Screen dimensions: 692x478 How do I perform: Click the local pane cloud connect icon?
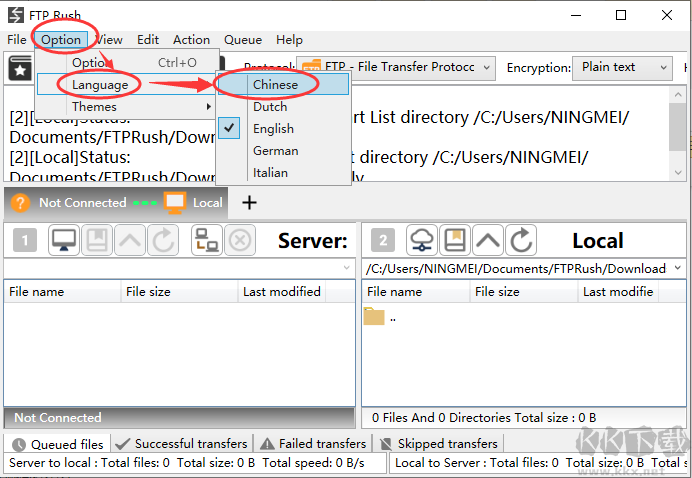(x=422, y=241)
